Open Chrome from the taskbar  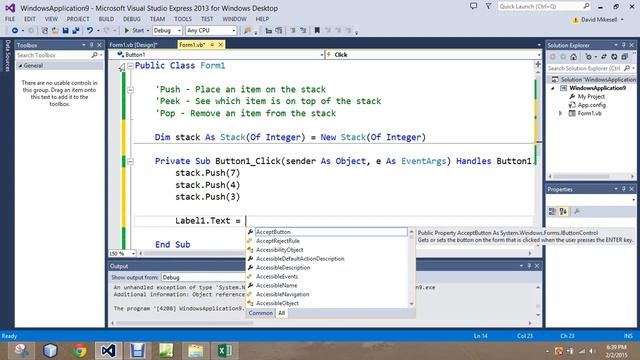coord(80,350)
